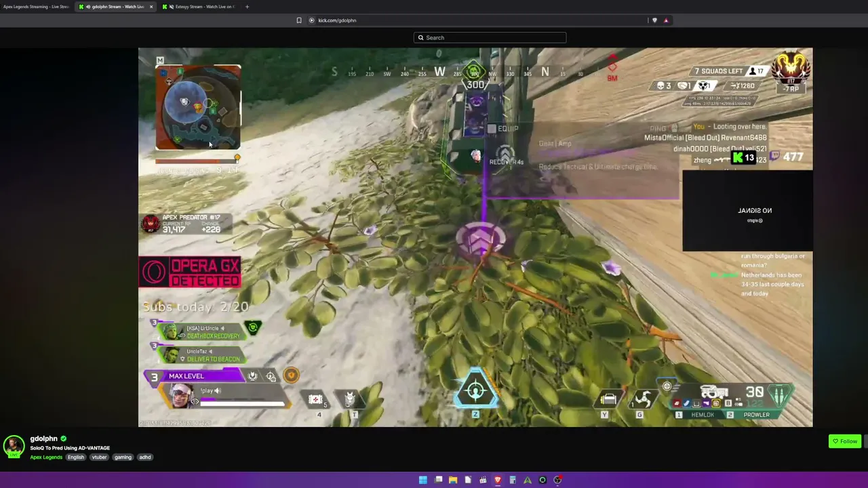Bookmark this page
868x488 pixels.
click(x=299, y=20)
